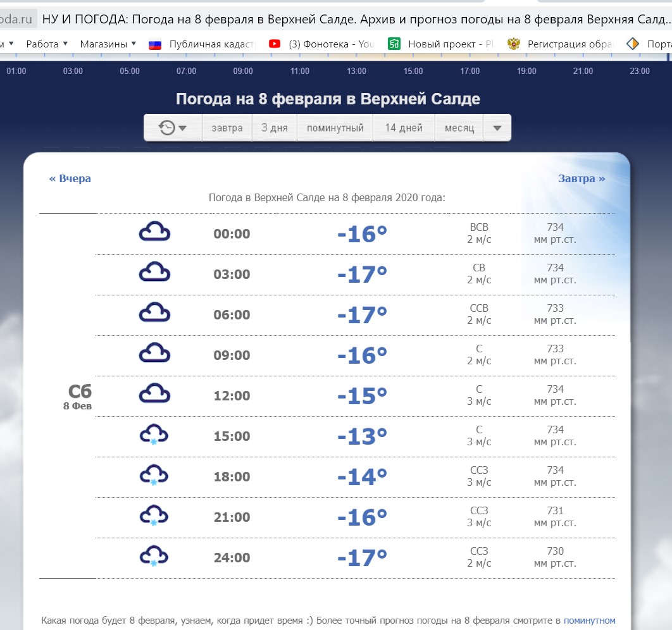Click the 13:00 mark on the hourly timeline
Screen dimensions: 672x630
356,71
